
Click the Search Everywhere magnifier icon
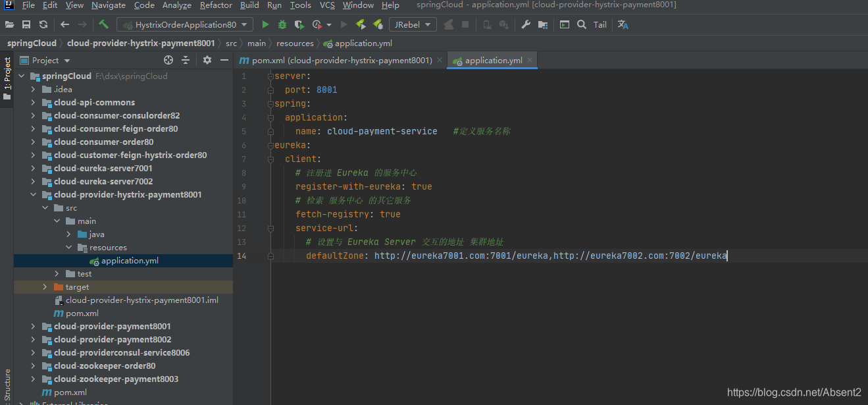click(x=582, y=24)
